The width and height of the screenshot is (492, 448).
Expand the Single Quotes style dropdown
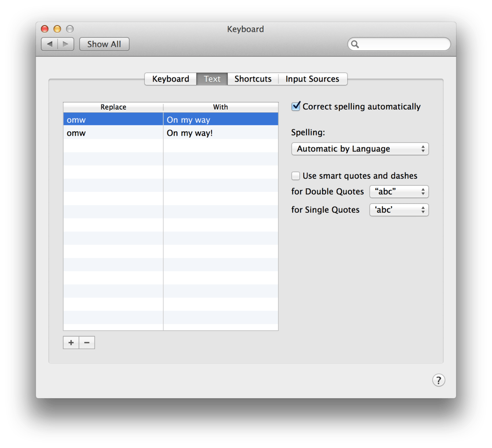pyautogui.click(x=399, y=210)
